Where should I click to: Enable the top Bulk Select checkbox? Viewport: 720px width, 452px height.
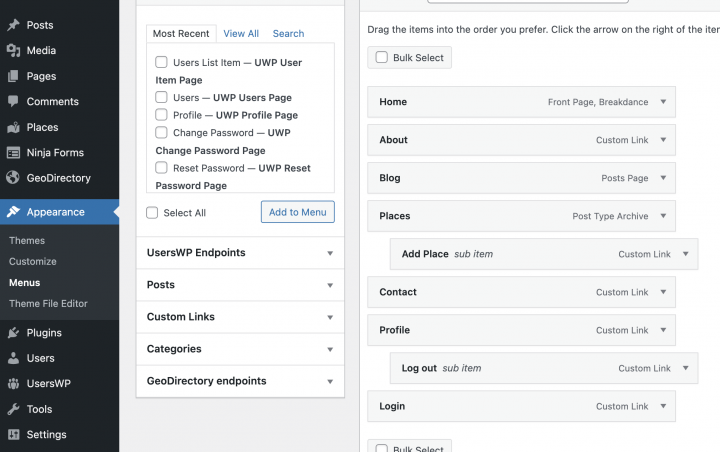tap(381, 58)
